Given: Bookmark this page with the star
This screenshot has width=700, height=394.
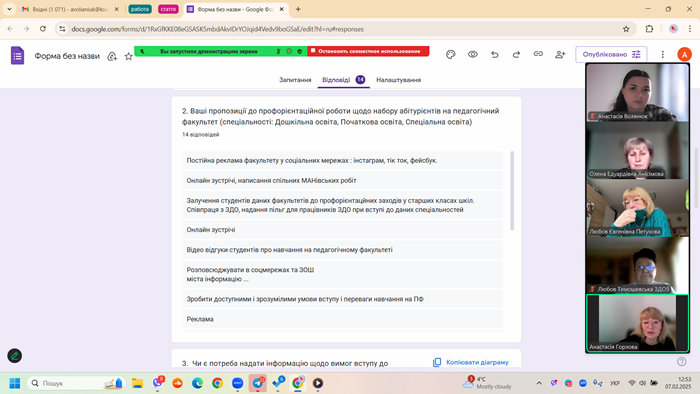Looking at the screenshot, I should pos(626,29).
